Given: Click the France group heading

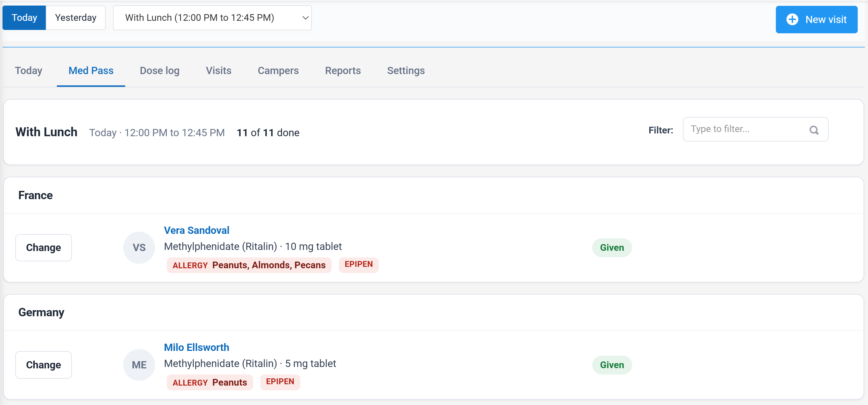Looking at the screenshot, I should [x=36, y=195].
